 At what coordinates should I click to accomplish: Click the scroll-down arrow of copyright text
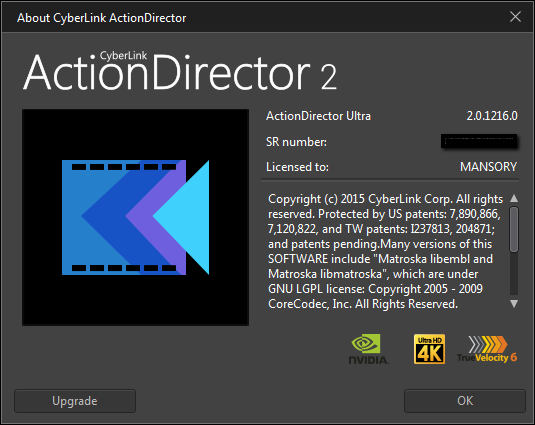(x=514, y=303)
